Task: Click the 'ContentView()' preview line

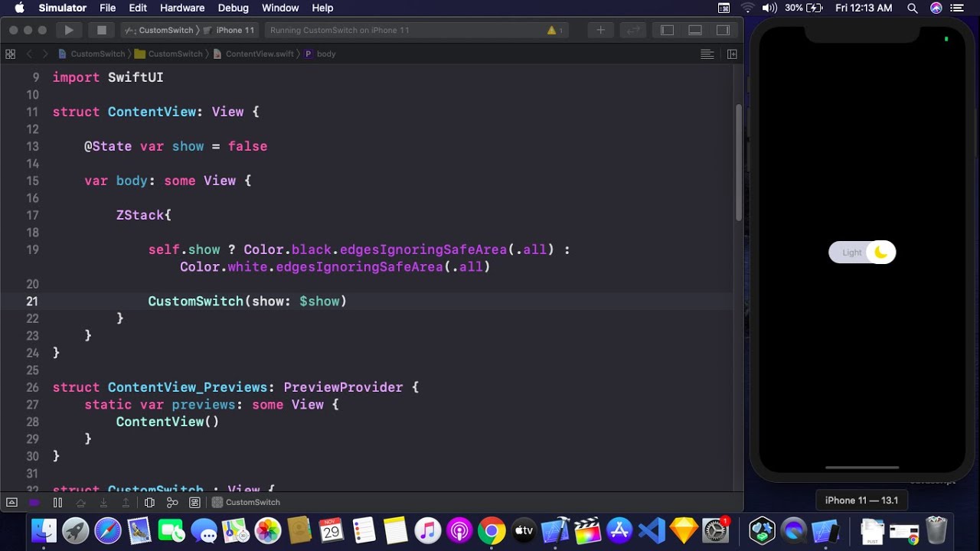Action: (168, 422)
